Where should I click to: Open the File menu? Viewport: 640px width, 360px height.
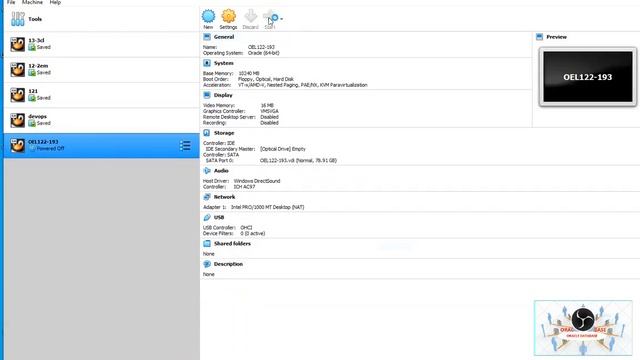click(11, 2)
